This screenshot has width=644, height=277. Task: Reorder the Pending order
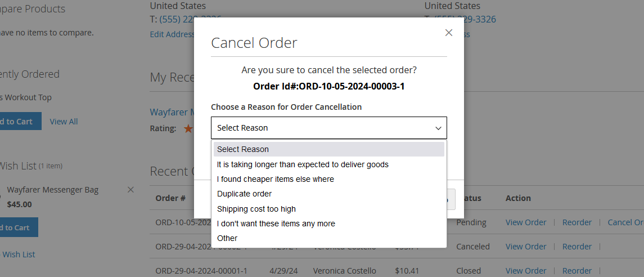click(577, 222)
